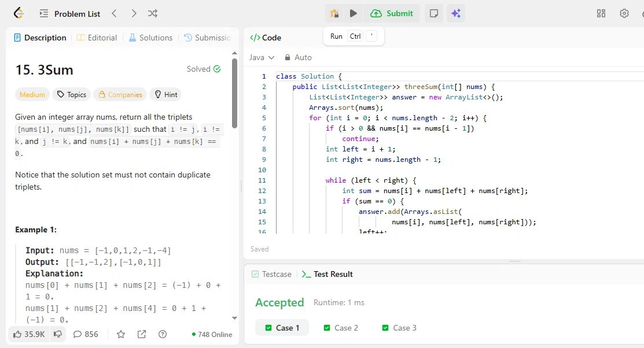644x348 pixels.
Task: Select Case 3 result
Action: click(399, 328)
